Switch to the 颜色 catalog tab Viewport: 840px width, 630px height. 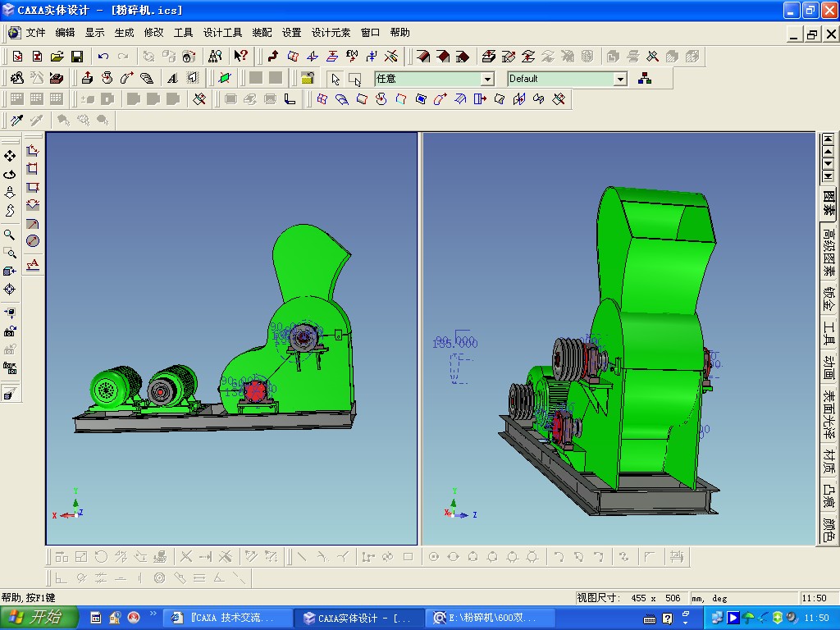coord(829,529)
